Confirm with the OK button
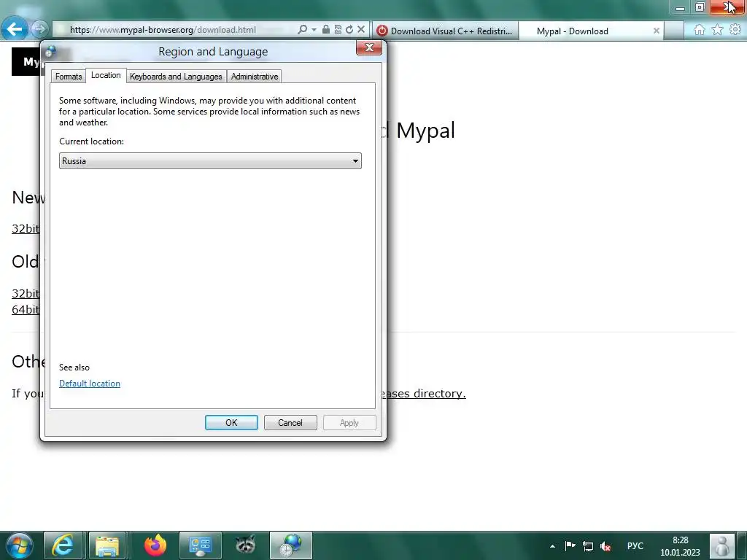This screenshot has width=747, height=560. 231,422
